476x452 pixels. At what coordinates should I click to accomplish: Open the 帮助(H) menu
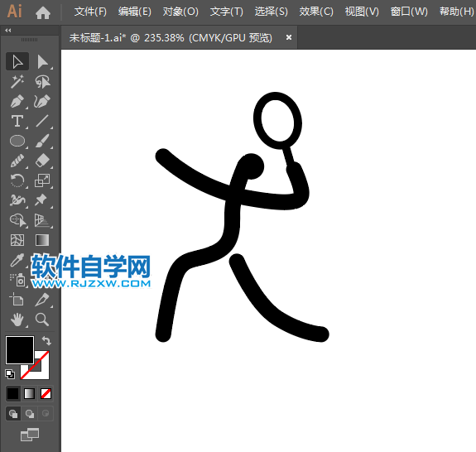coord(457,12)
